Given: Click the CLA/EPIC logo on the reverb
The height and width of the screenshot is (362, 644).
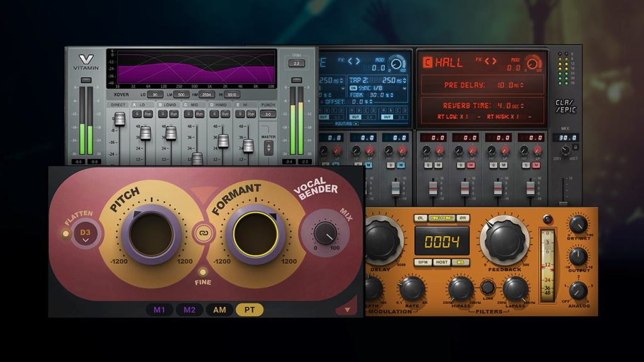Looking at the screenshot, I should coord(566,106).
